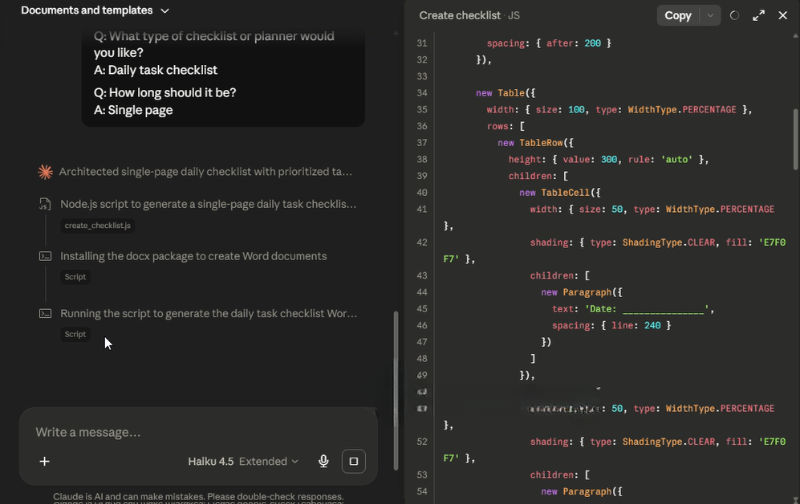Click the 'rows: [' code line
Screen dimensions: 800x504
(x=505, y=126)
